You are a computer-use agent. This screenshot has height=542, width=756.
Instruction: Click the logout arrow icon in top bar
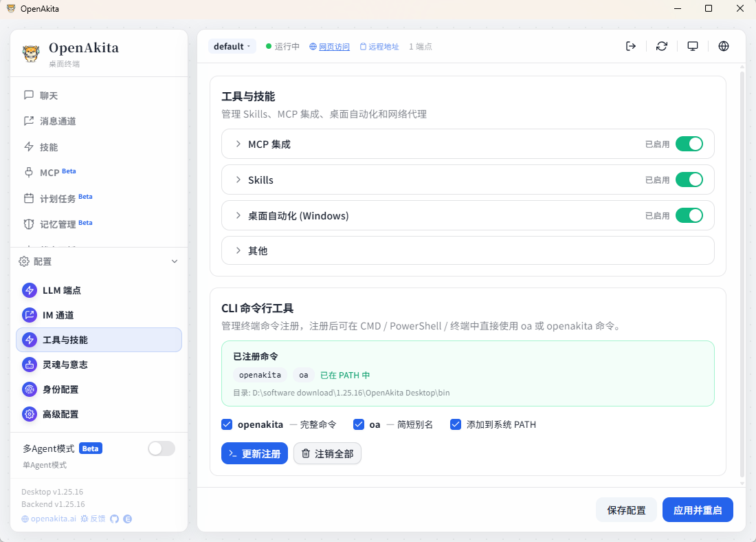(x=631, y=46)
